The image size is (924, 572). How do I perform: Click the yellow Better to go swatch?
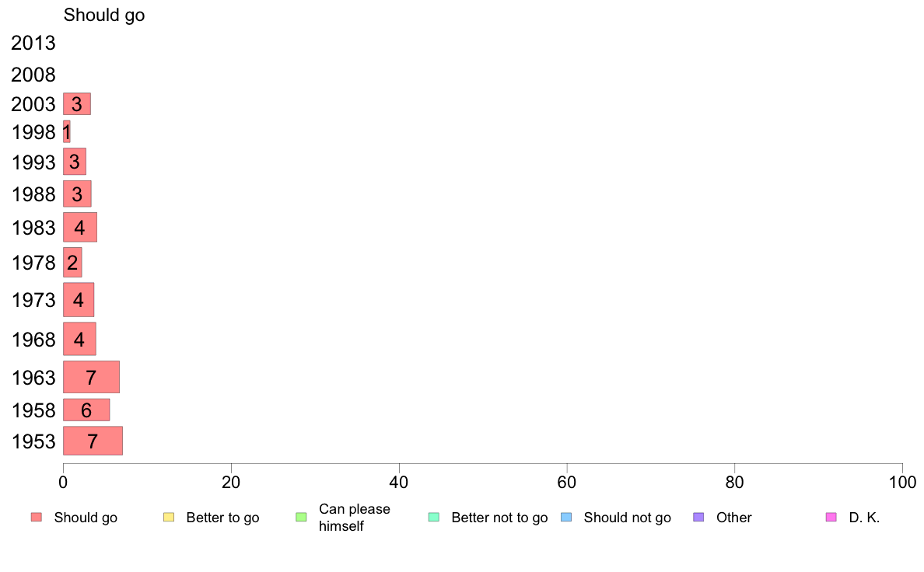pyautogui.click(x=169, y=518)
